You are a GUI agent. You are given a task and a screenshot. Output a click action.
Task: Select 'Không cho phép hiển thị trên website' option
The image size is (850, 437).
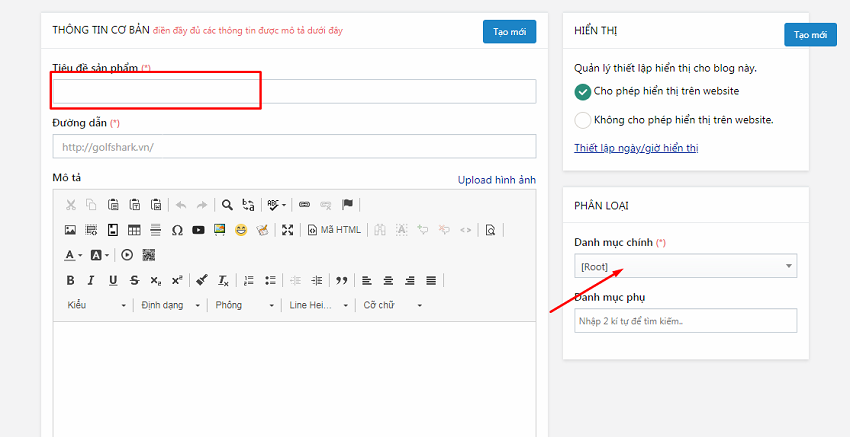pos(583,120)
